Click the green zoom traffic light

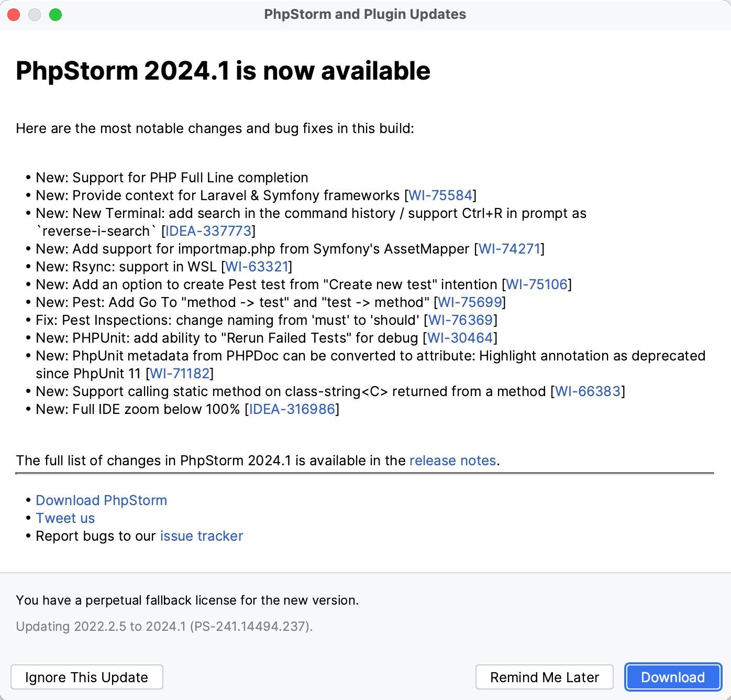click(x=55, y=15)
